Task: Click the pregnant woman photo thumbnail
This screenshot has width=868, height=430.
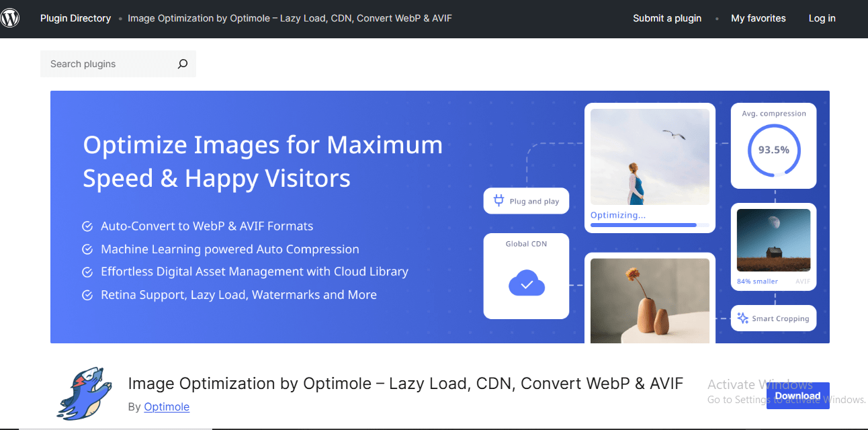Action: point(649,157)
